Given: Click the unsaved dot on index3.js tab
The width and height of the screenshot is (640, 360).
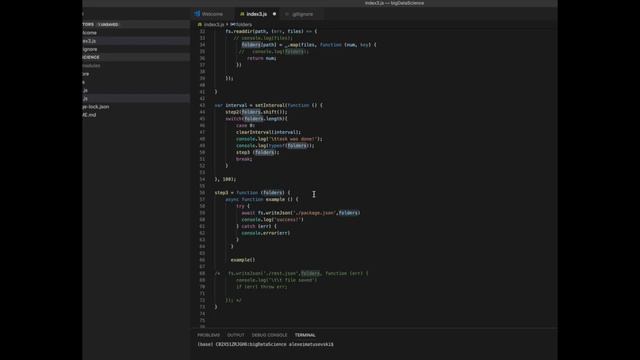Looking at the screenshot, I should (x=274, y=14).
